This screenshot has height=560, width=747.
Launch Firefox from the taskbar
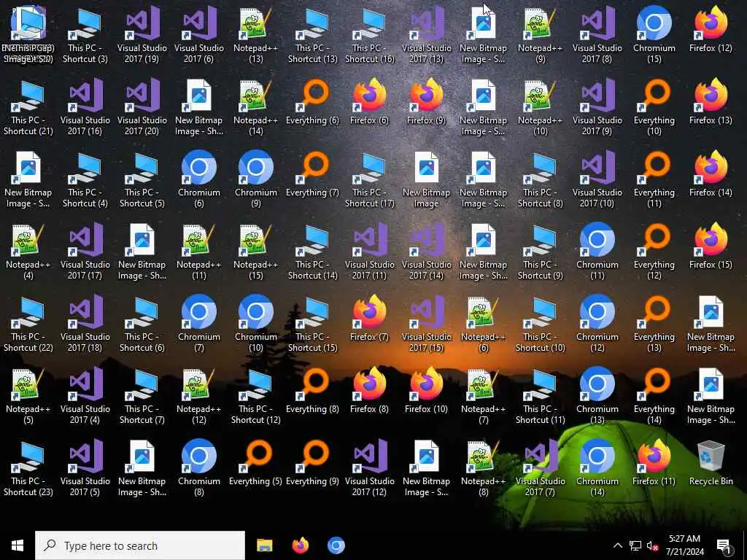[x=300, y=545]
